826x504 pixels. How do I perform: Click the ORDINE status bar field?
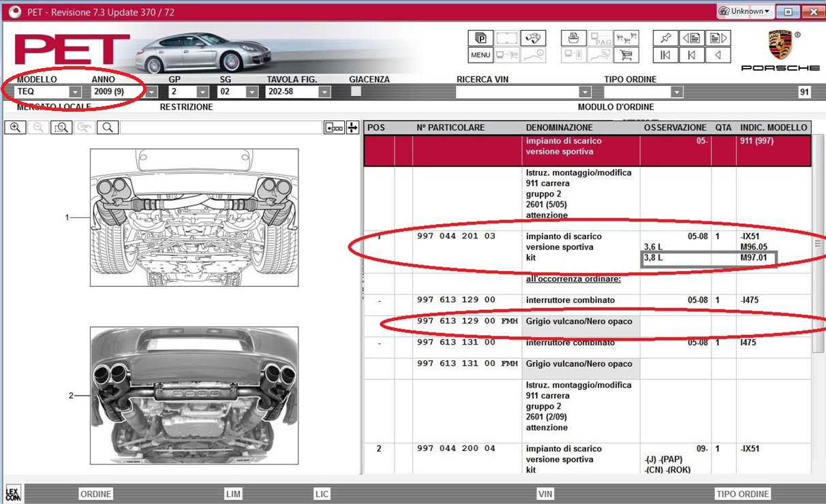click(95, 494)
